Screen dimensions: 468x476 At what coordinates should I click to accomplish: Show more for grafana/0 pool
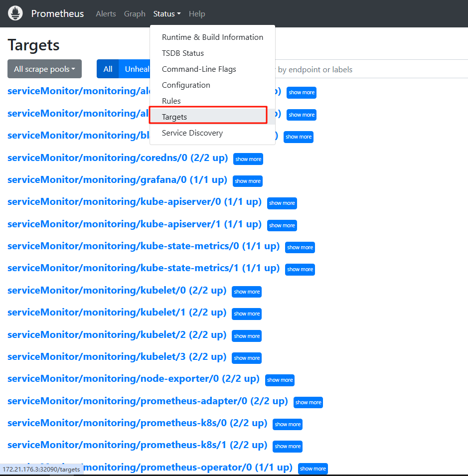[x=247, y=181]
